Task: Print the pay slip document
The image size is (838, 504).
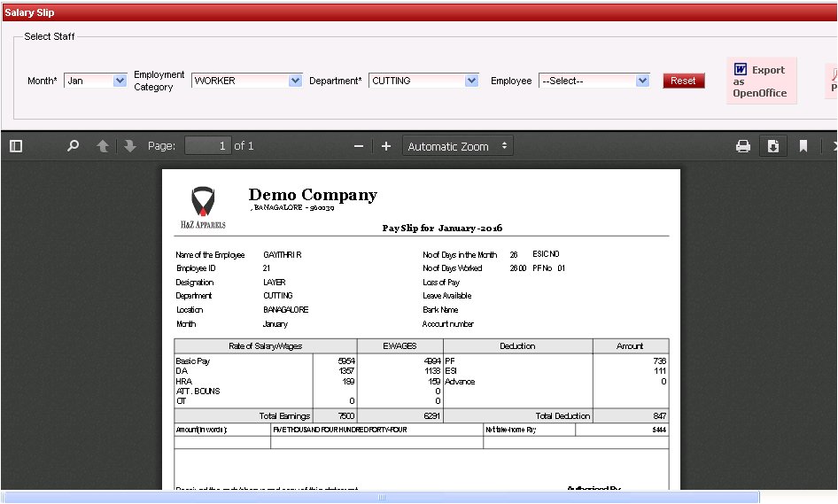Action: coord(743,146)
